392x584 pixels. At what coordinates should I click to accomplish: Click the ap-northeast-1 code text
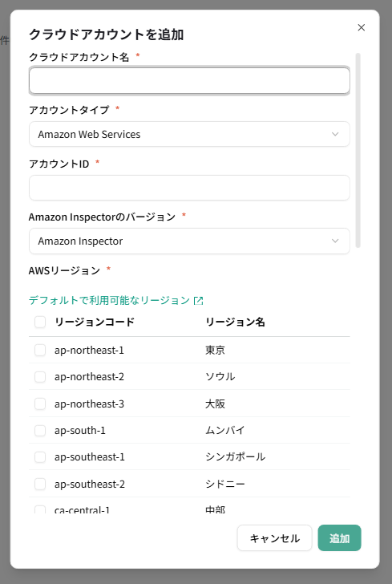click(x=89, y=350)
